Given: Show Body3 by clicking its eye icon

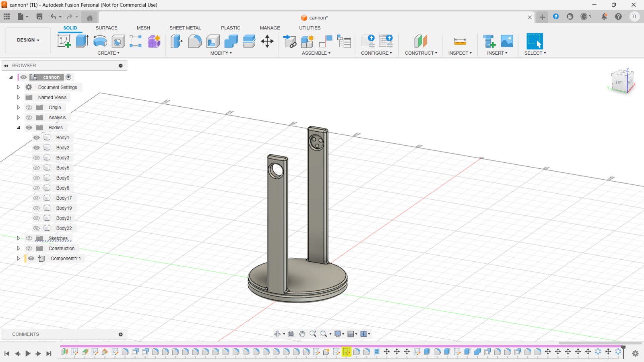Looking at the screenshot, I should (x=37, y=158).
